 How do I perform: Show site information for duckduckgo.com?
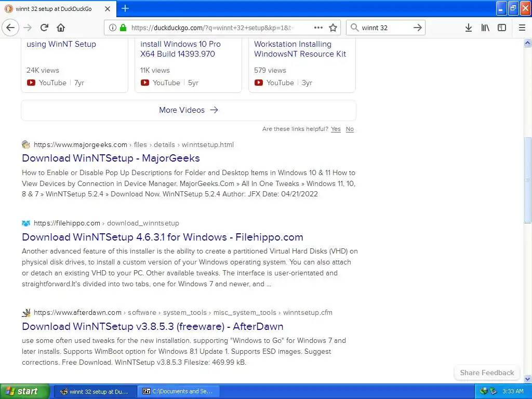(x=113, y=28)
